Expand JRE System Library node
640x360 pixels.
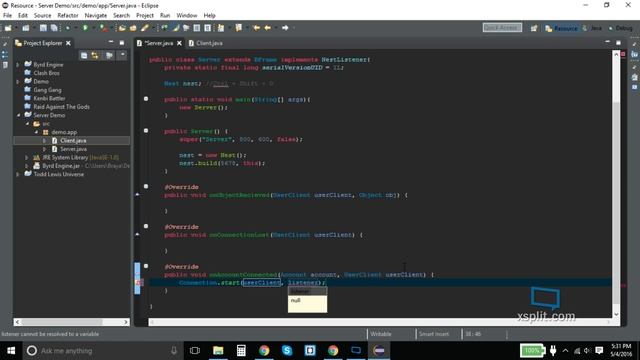coord(27,158)
